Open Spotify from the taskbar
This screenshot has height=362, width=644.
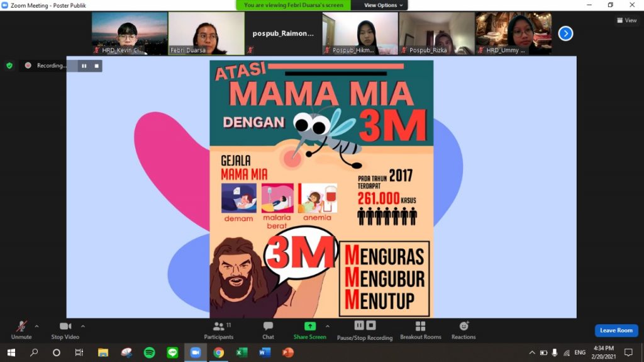(150, 353)
